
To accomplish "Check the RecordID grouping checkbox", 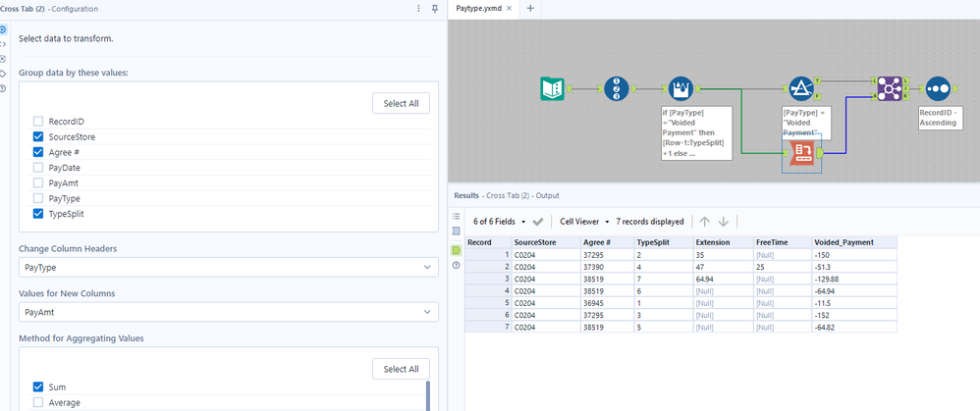I will coord(38,122).
